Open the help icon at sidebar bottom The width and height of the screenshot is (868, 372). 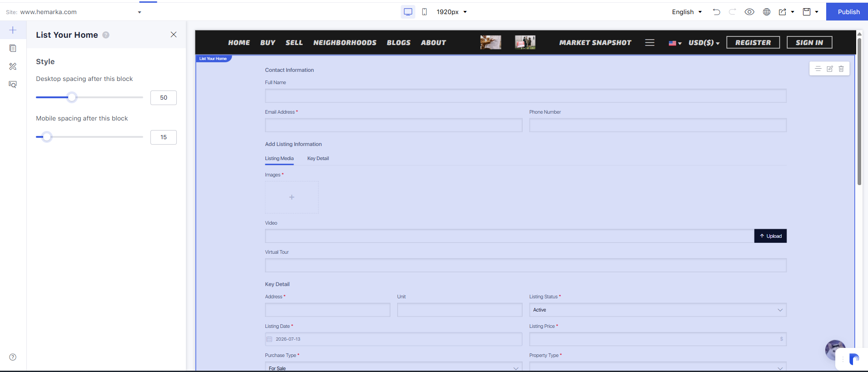(13, 357)
